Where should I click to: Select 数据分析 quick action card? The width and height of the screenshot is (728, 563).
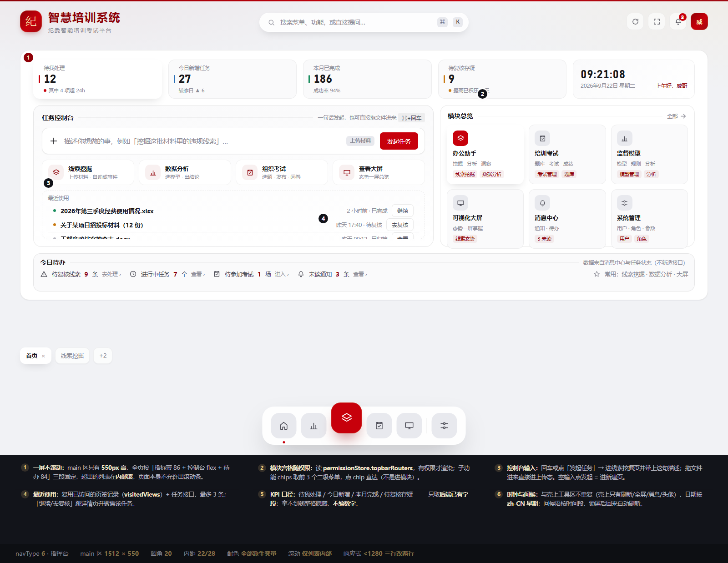point(185,172)
